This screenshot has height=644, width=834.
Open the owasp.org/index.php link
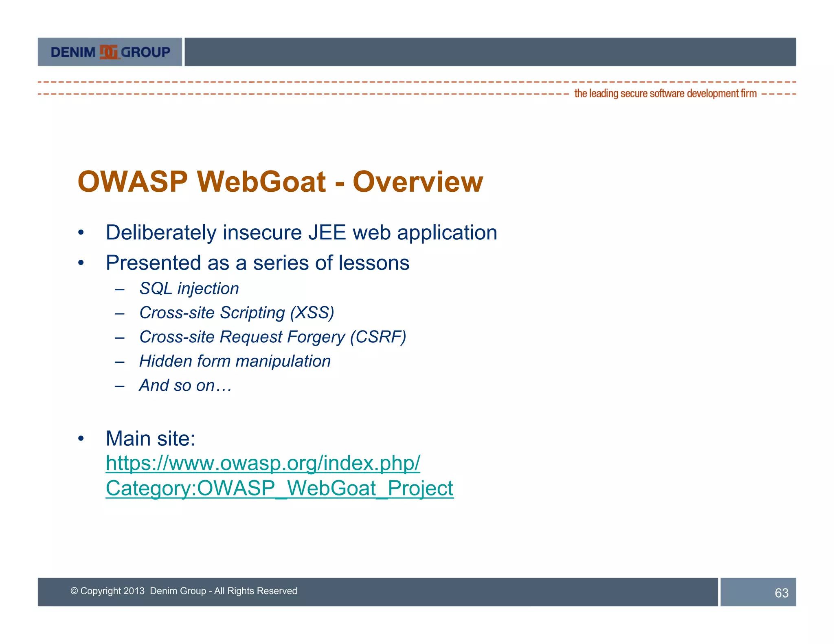263,463
